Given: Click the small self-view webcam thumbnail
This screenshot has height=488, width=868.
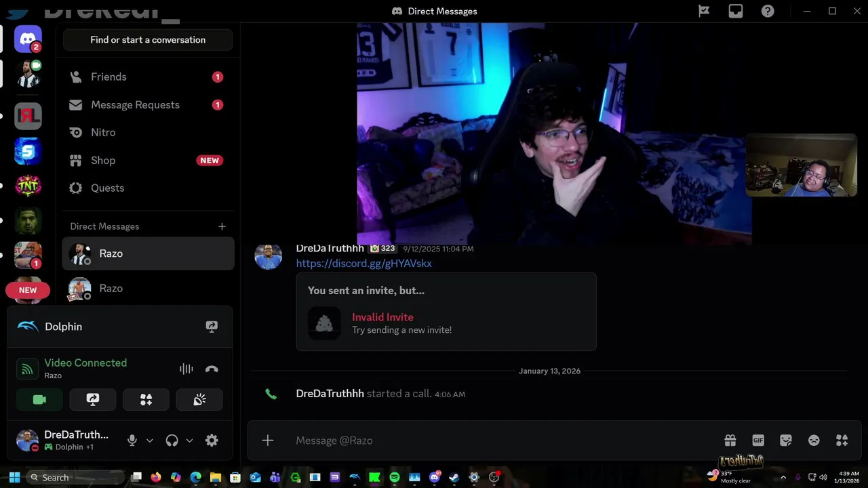Looking at the screenshot, I should tap(802, 165).
